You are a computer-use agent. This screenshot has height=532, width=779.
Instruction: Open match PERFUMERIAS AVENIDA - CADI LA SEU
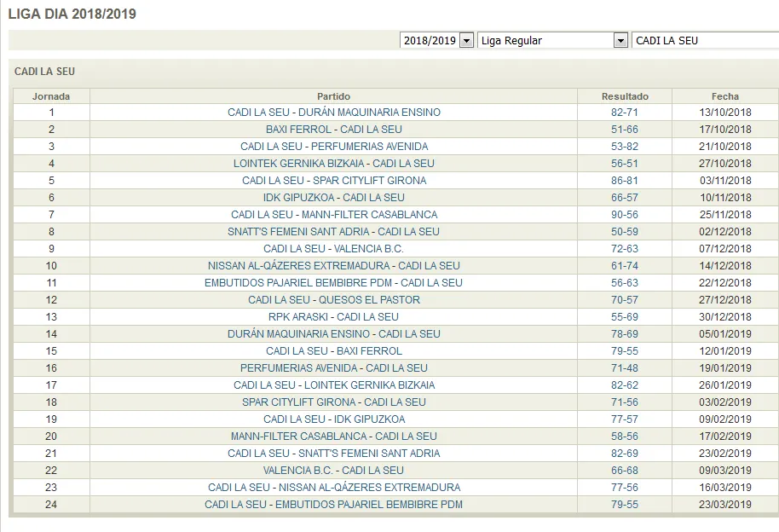(x=334, y=368)
